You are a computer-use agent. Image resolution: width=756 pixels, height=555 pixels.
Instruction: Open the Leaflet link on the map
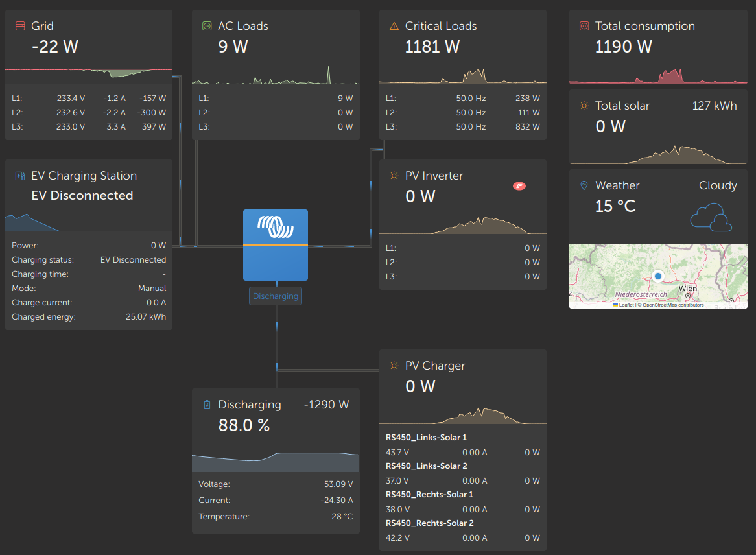(625, 305)
